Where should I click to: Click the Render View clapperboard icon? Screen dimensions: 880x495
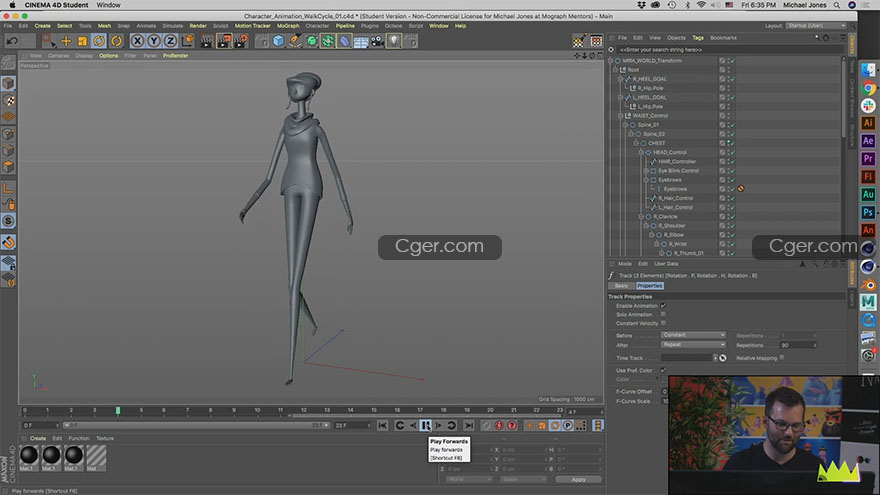[207, 40]
